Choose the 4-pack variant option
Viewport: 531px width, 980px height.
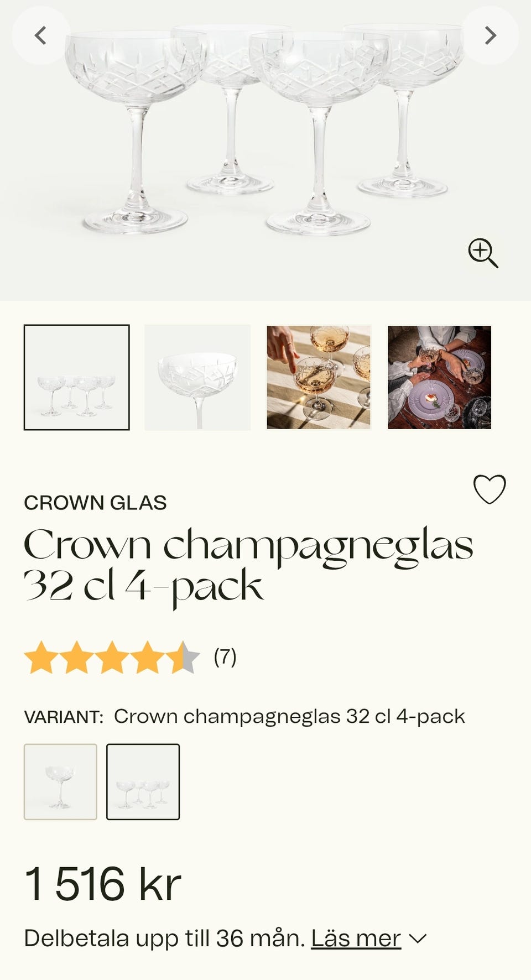[143, 781]
